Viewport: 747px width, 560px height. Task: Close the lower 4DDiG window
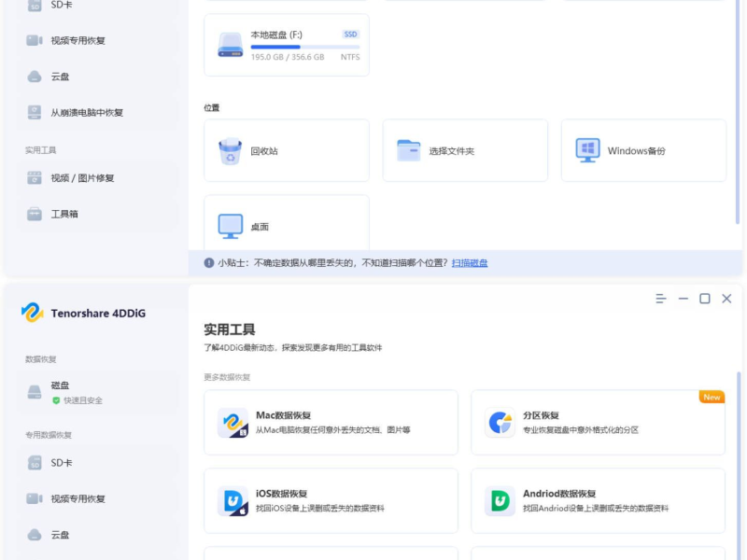pyautogui.click(x=726, y=299)
